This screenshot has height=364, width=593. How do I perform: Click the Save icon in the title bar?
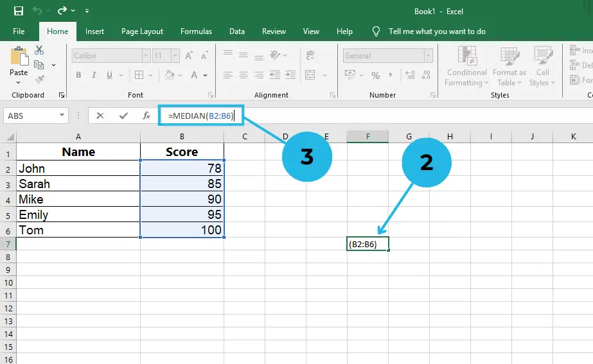[18, 11]
